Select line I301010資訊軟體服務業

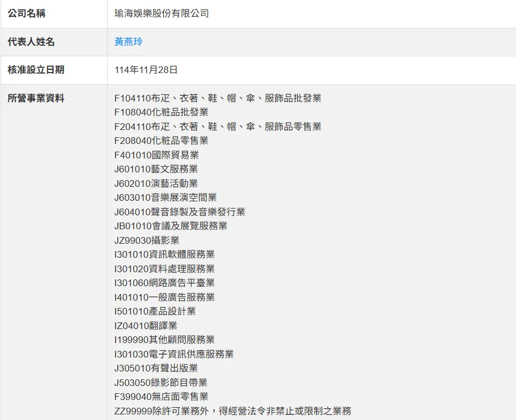165,254
